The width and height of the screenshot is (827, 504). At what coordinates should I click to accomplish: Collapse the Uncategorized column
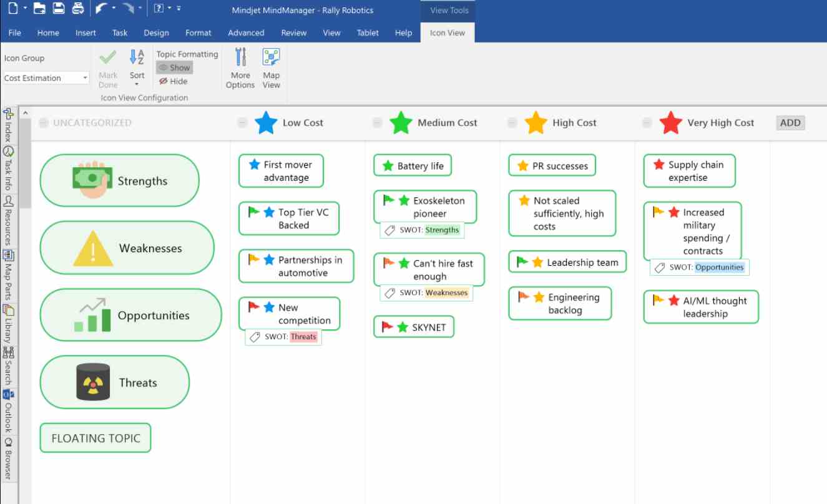click(x=43, y=123)
